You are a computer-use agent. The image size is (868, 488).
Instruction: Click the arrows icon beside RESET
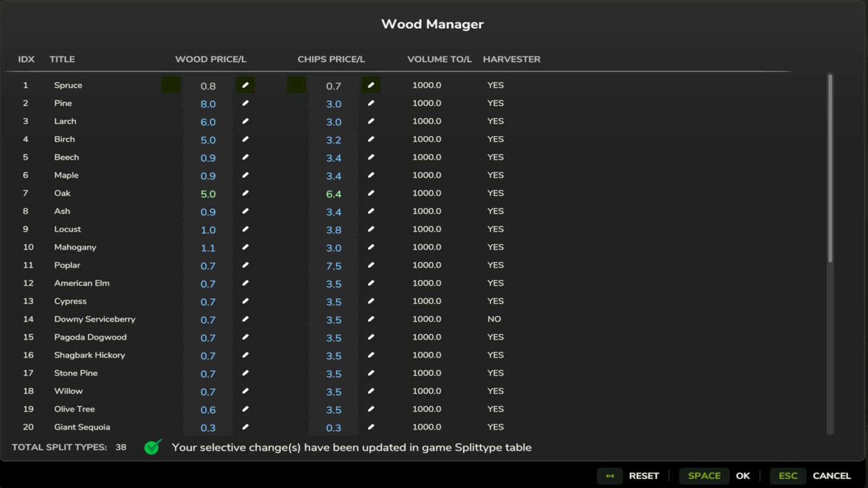[x=610, y=476]
